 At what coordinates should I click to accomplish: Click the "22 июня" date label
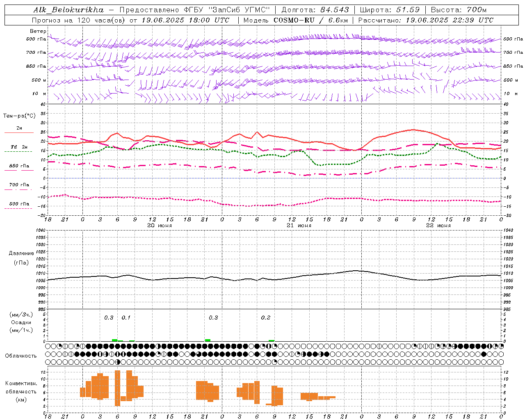pos(438,226)
